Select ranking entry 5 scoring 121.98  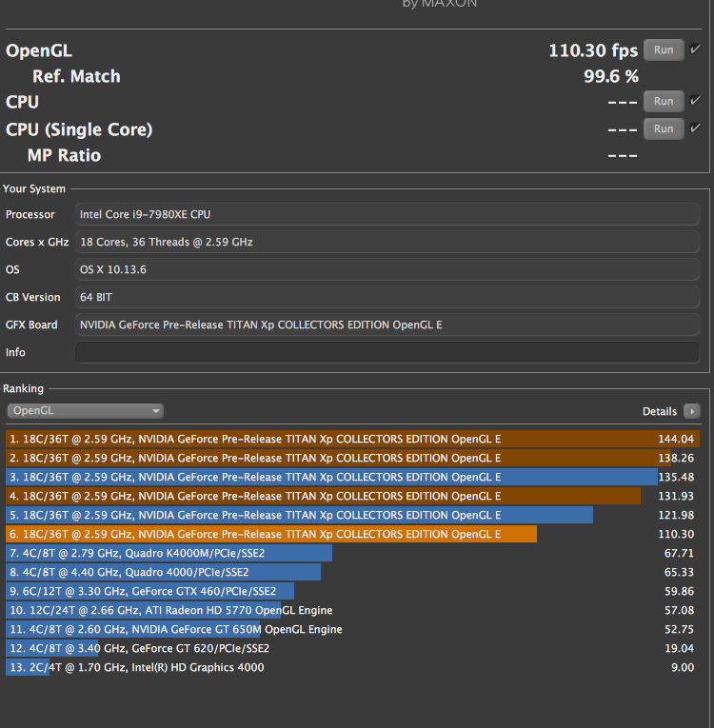(x=352, y=516)
